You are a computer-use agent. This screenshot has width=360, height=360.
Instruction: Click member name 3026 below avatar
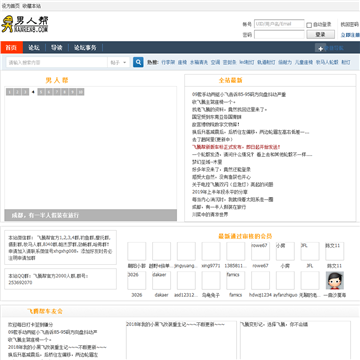coord(137,295)
